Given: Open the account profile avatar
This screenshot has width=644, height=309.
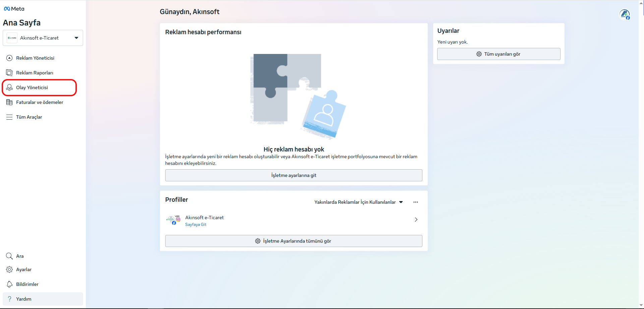Looking at the screenshot, I should pos(624,14).
